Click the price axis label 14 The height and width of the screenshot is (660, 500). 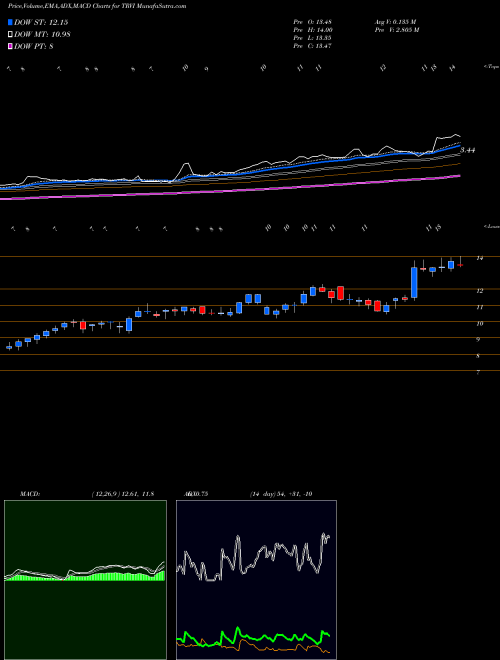(479, 258)
